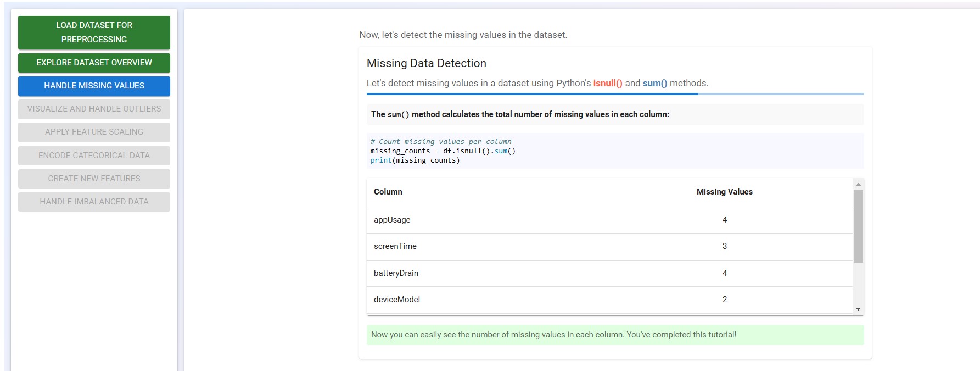Click the Load Dataset for Preprocessing button
Viewport: 980px width, 371px height.
(94, 32)
